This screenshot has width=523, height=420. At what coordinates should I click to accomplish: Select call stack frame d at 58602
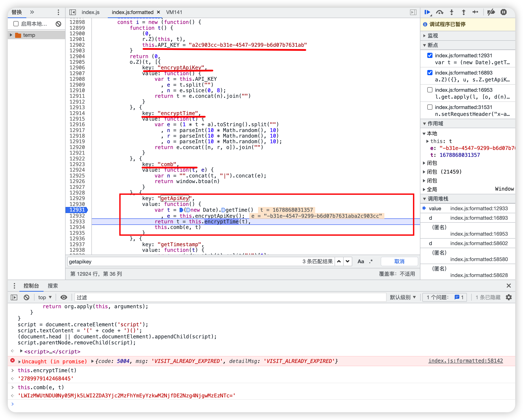[x=467, y=243]
